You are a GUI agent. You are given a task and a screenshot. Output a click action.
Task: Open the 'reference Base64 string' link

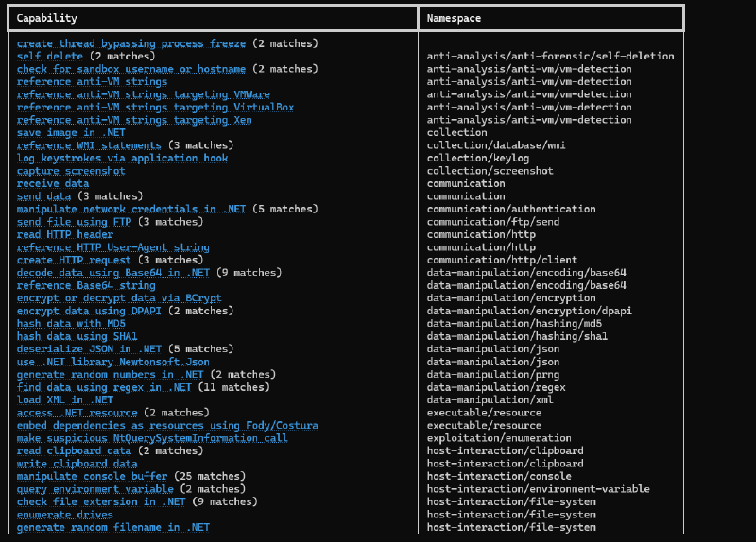coord(86,286)
